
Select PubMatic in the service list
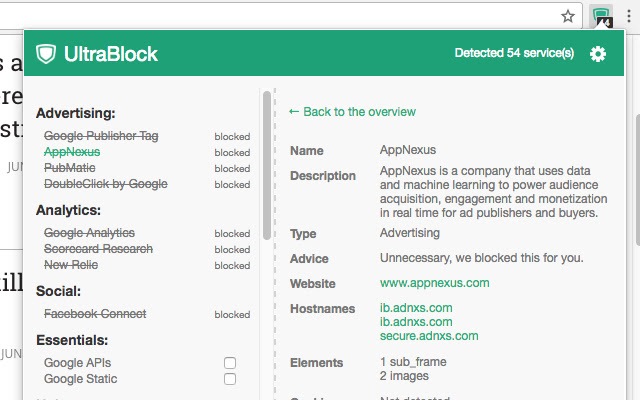pos(70,168)
